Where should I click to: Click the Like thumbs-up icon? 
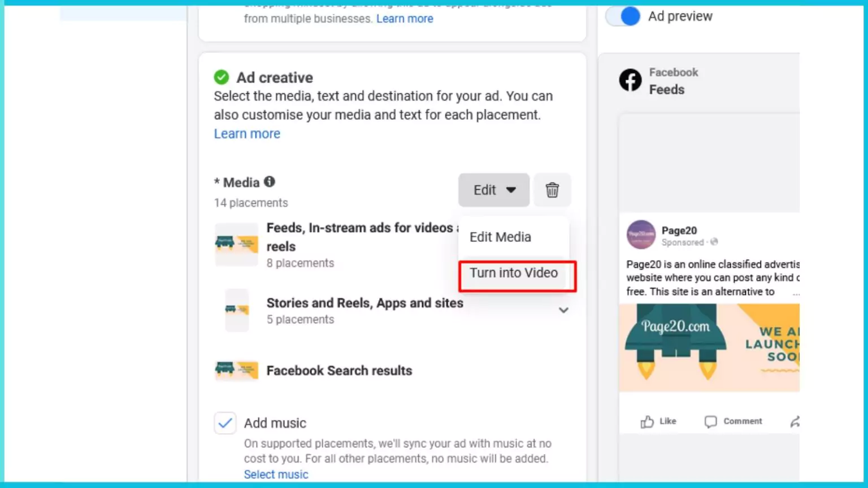(x=647, y=421)
